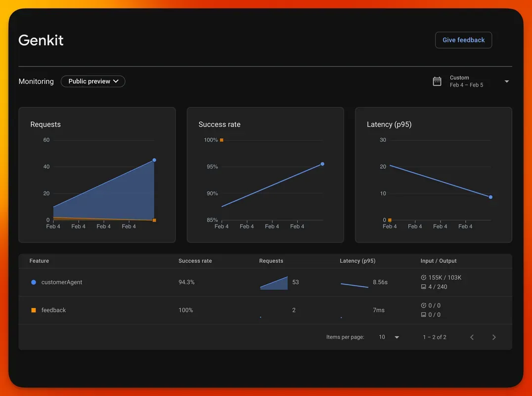
Task: Select the Custom Feb 4 – Feb 5 range
Action: click(467, 81)
